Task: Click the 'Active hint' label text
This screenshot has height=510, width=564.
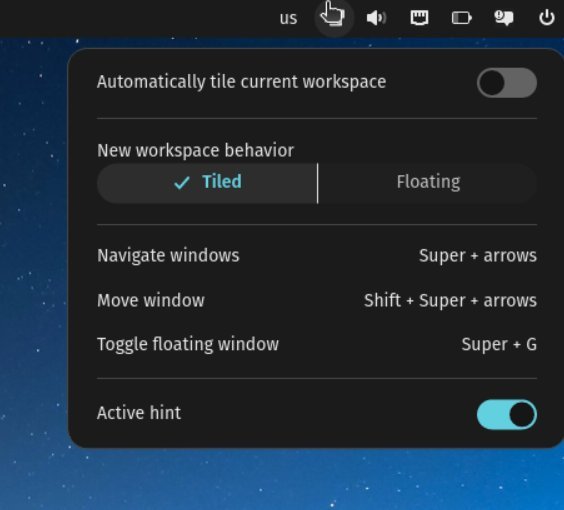Action: tap(139, 413)
